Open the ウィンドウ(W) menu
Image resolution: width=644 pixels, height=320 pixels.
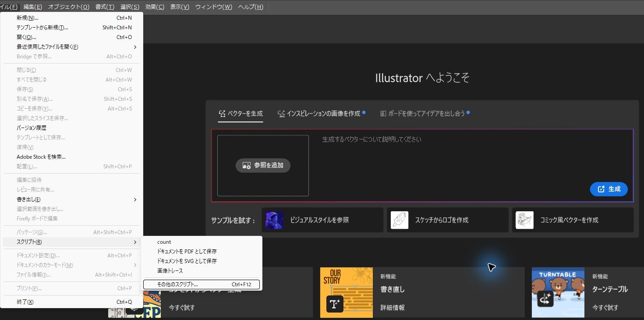(214, 7)
